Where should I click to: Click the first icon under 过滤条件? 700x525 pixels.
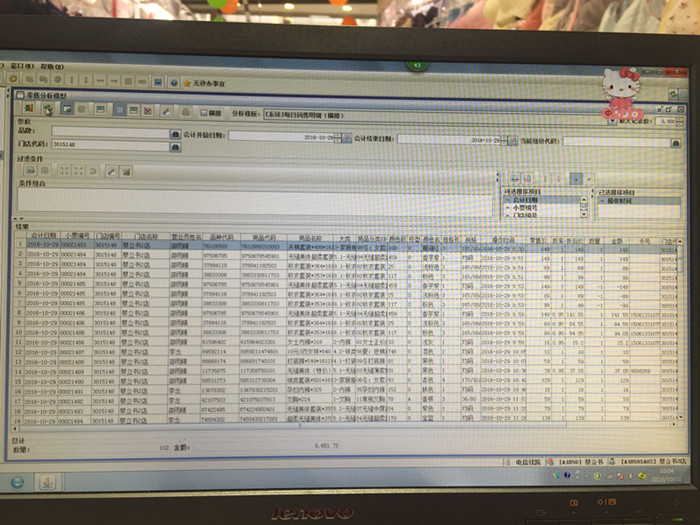pyautogui.click(x=29, y=171)
